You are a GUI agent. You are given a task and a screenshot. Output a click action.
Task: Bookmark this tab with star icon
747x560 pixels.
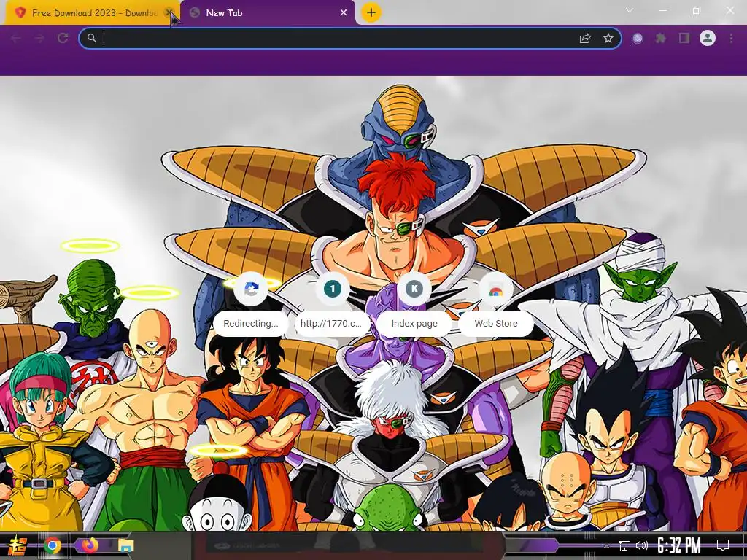pyautogui.click(x=608, y=38)
